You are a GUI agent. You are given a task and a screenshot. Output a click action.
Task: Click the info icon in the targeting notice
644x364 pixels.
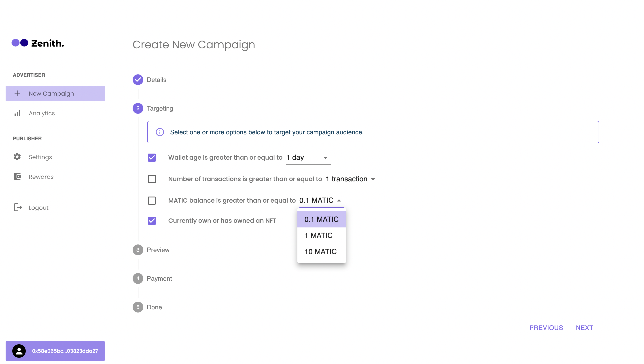[x=160, y=132]
